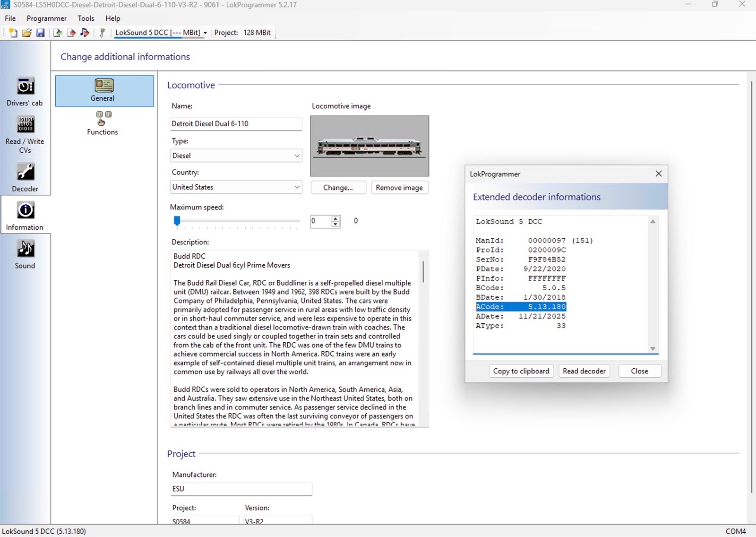Open the File menu
The height and width of the screenshot is (537, 756).
(10, 18)
